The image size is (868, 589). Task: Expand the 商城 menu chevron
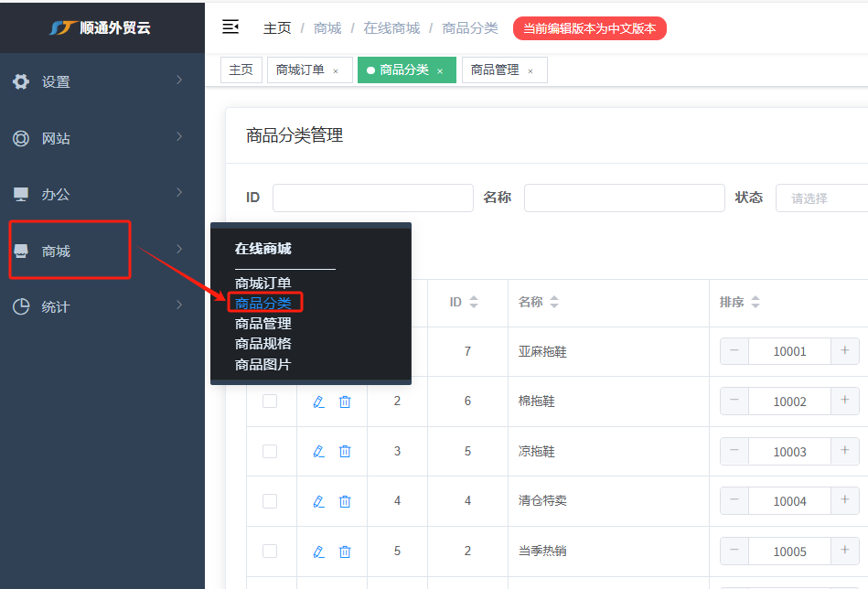(x=178, y=249)
